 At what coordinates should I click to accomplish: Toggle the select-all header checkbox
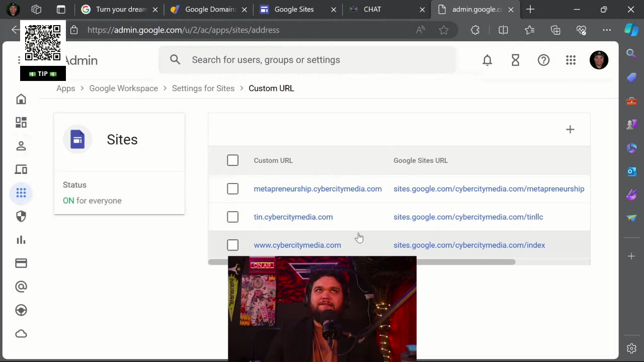coord(232,160)
